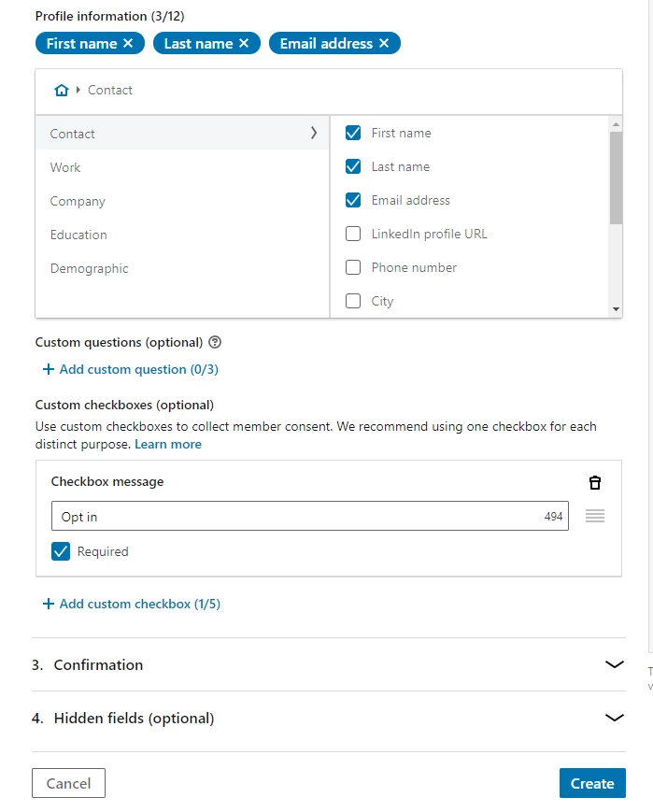This screenshot has width=653, height=812.
Task: Open the Demographic category
Action: [90, 269]
